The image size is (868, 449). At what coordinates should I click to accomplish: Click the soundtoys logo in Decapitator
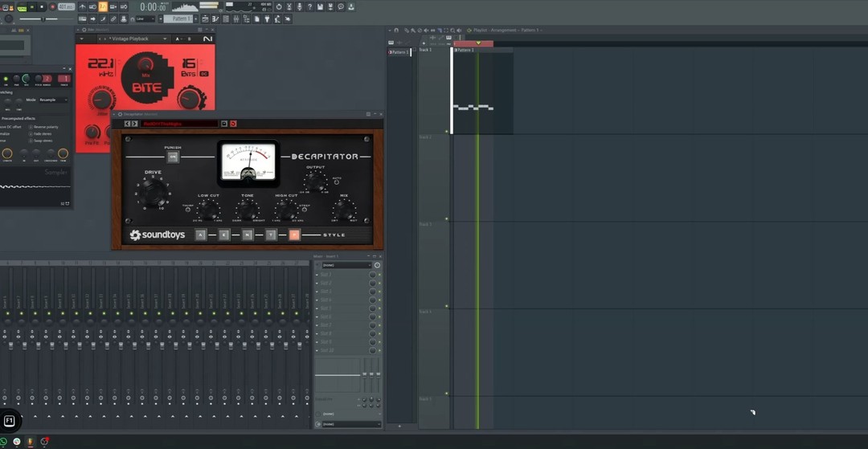158,235
